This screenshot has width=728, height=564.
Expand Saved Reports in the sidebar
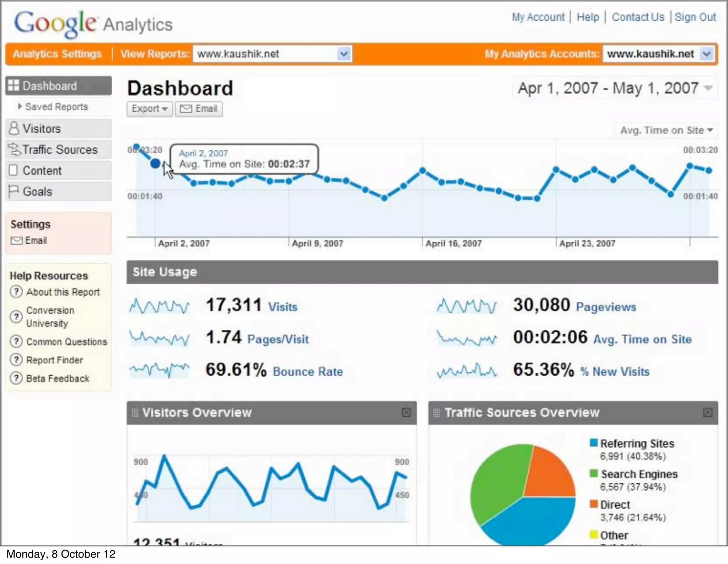point(20,106)
